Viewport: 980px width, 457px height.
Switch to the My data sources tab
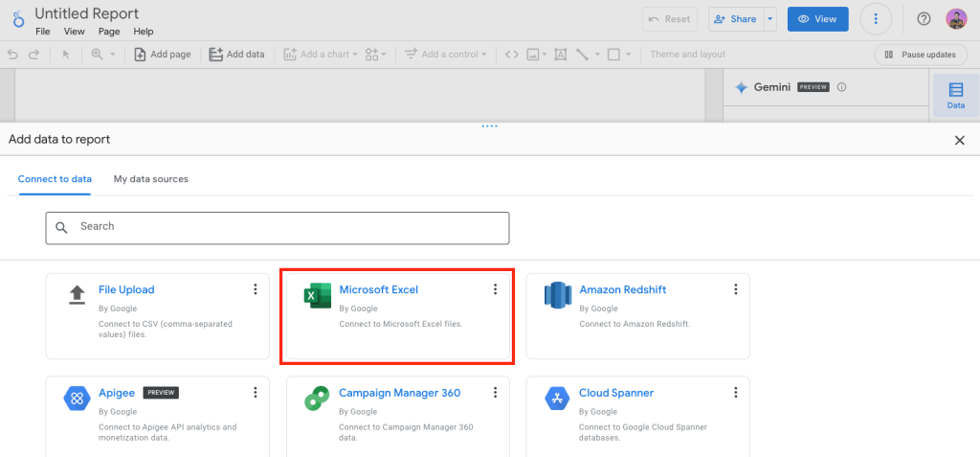pos(150,179)
